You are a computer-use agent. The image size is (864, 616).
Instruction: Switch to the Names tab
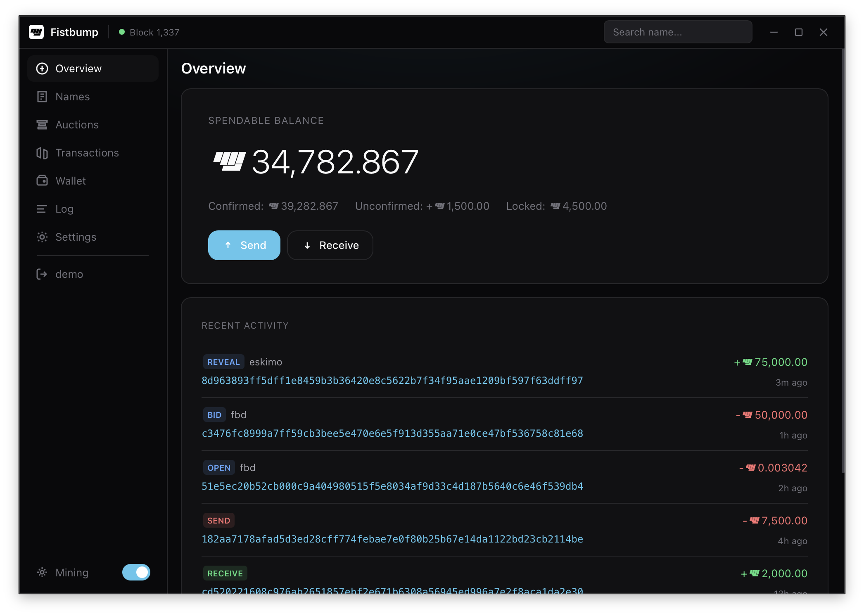[x=72, y=96]
